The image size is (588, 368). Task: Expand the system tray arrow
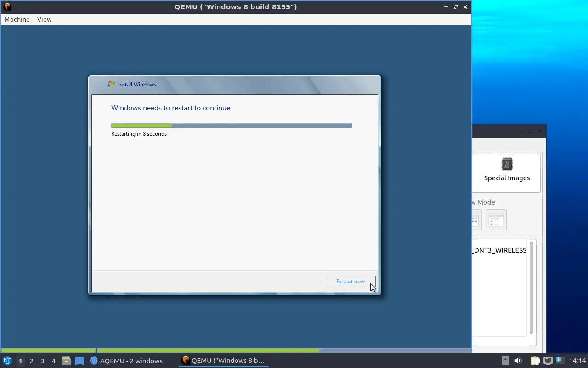click(505, 361)
